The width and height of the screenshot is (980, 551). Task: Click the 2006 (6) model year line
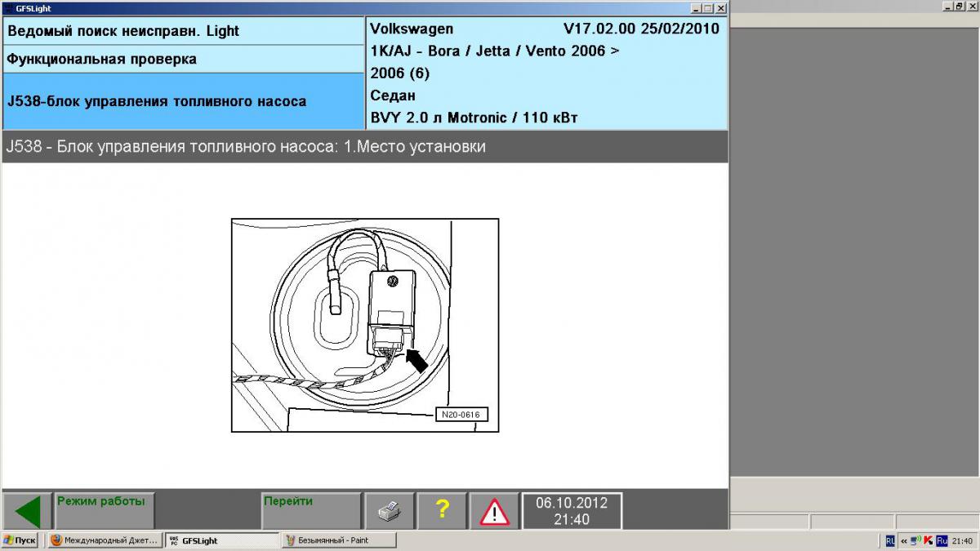click(400, 73)
